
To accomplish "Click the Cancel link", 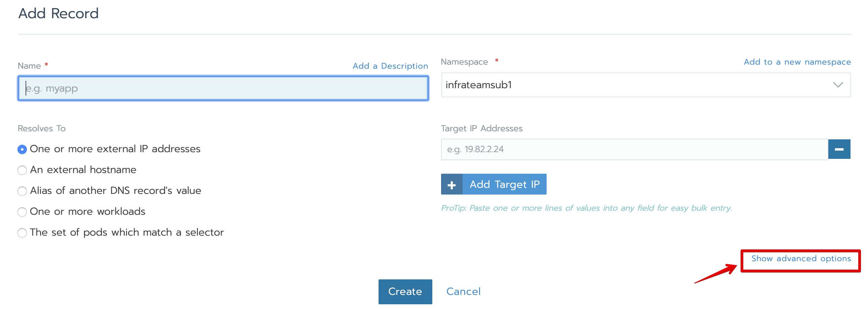I will click(x=463, y=291).
